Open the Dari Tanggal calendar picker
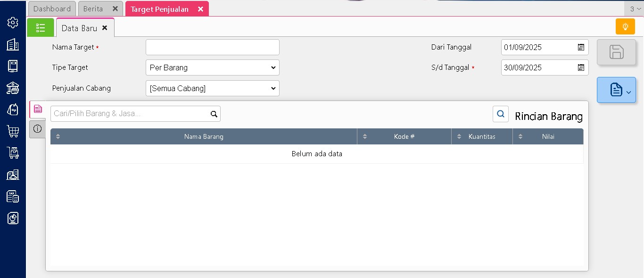This screenshot has width=644, height=278. (581, 47)
